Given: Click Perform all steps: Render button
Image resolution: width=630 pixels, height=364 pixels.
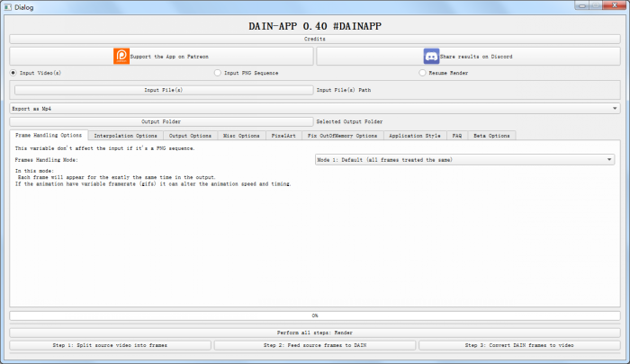Looking at the screenshot, I should pos(315,333).
